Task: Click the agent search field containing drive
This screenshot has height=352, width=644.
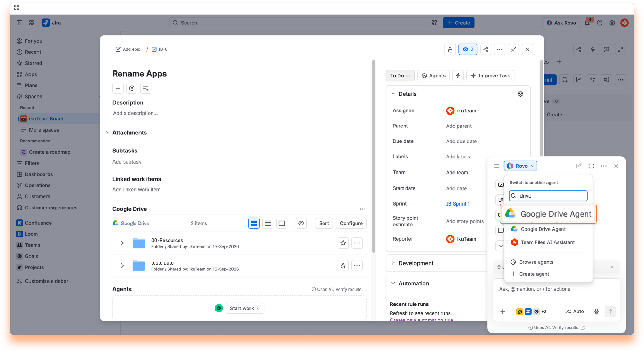Action: [548, 196]
